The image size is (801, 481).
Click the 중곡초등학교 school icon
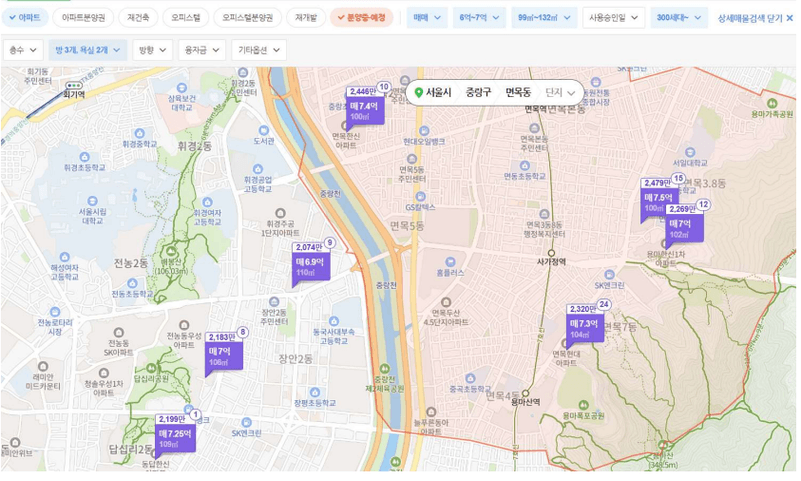pos(470,378)
